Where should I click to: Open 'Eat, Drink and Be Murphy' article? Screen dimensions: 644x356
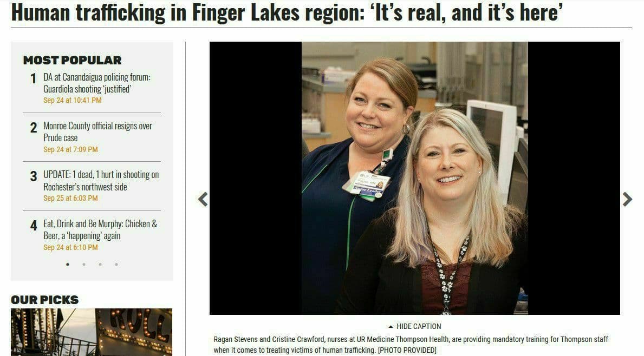pos(100,230)
